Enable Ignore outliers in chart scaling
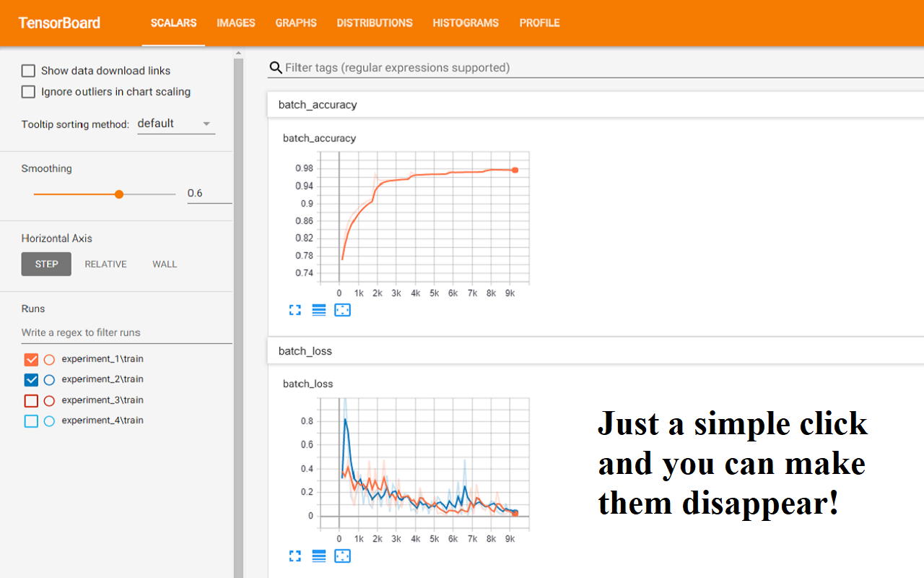Image resolution: width=924 pixels, height=578 pixels. (28, 92)
